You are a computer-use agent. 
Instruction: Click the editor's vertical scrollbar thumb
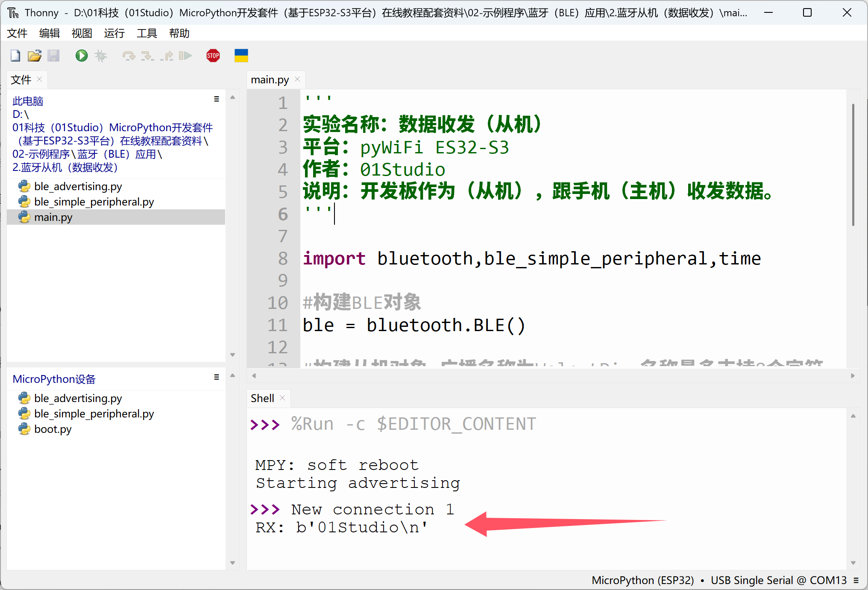click(x=853, y=164)
